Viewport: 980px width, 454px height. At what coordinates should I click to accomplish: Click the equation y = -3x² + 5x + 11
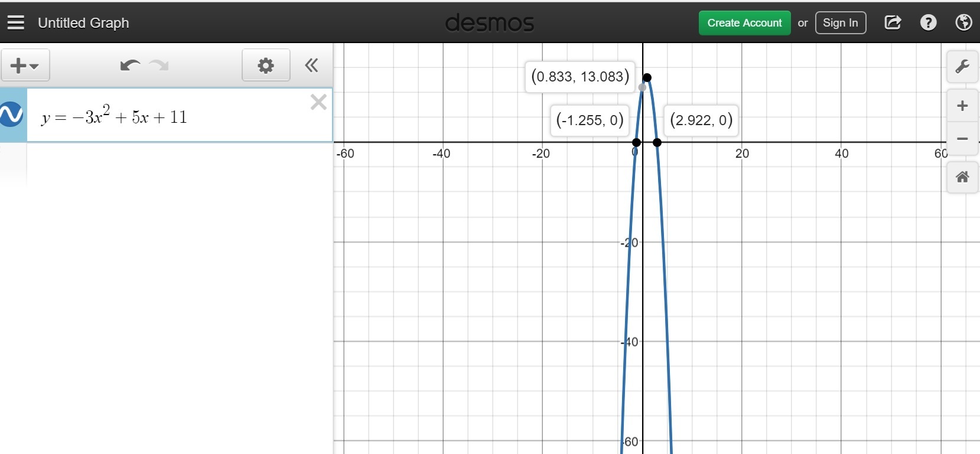(x=114, y=116)
